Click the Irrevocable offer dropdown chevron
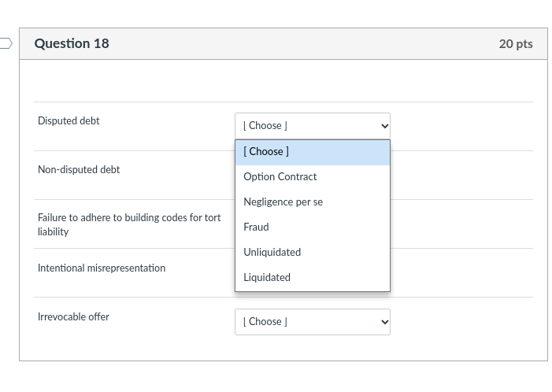This screenshot has height=392, width=552. tap(384, 321)
